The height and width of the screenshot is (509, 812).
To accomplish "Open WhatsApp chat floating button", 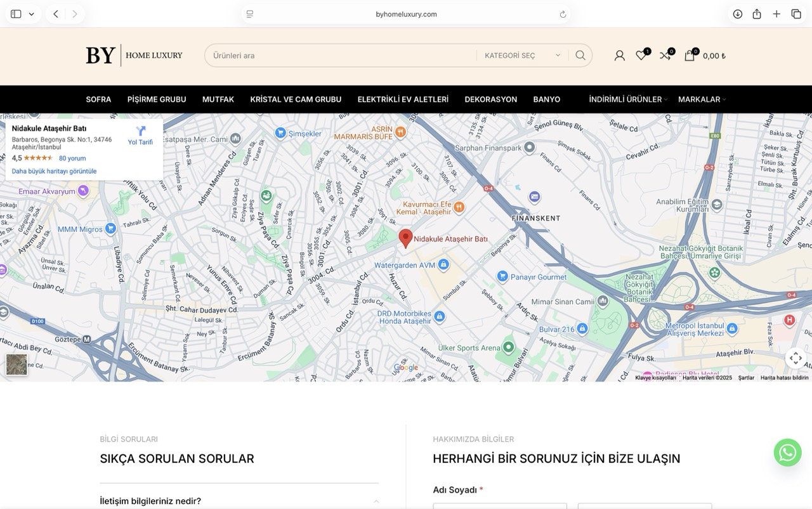I will (787, 453).
